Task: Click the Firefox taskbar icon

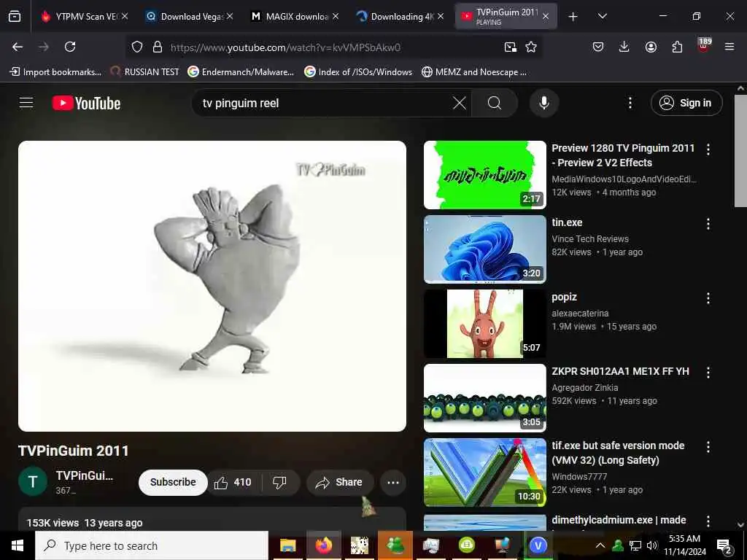Action: coord(323,545)
